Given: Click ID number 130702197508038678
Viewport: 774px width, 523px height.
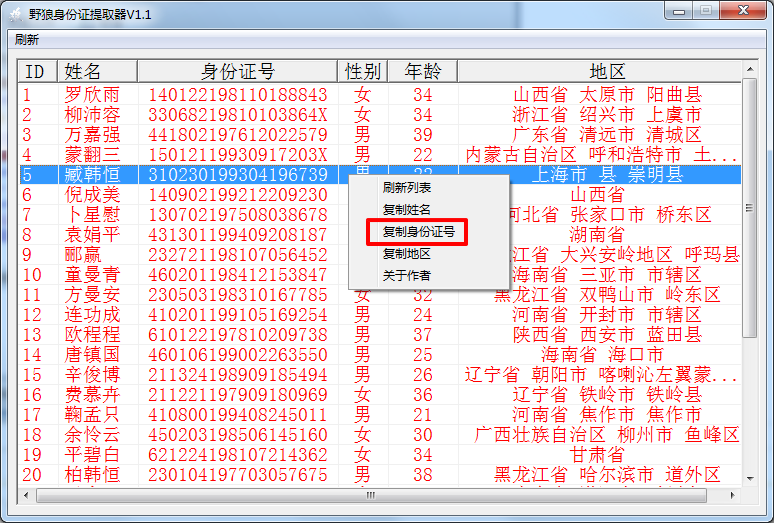Looking at the screenshot, I should pos(238,215).
